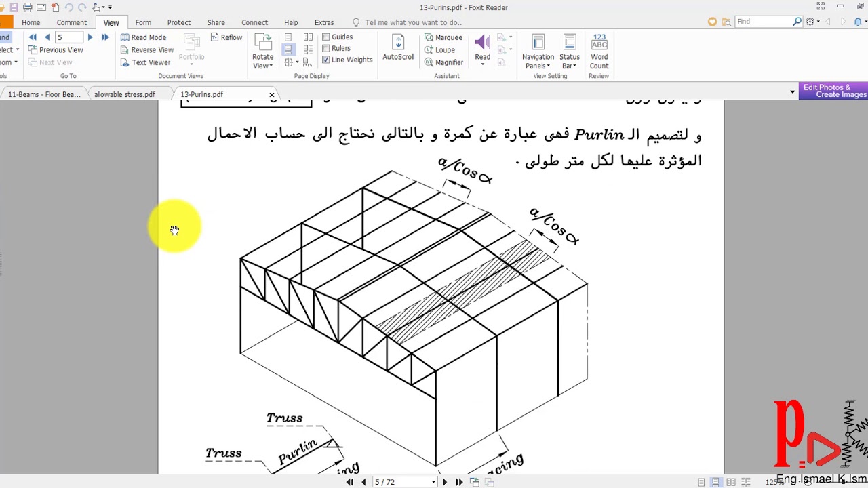Open Word Count tool

click(x=599, y=51)
